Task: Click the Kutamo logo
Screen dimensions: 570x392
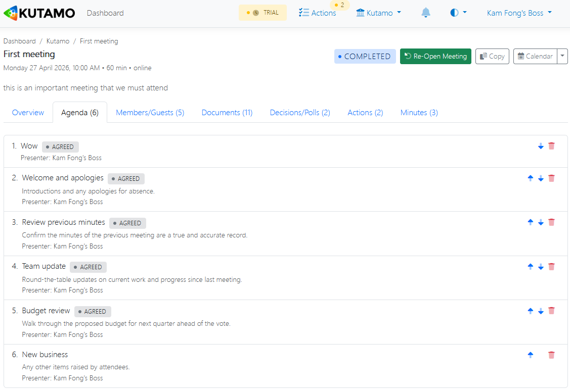Action: point(39,13)
